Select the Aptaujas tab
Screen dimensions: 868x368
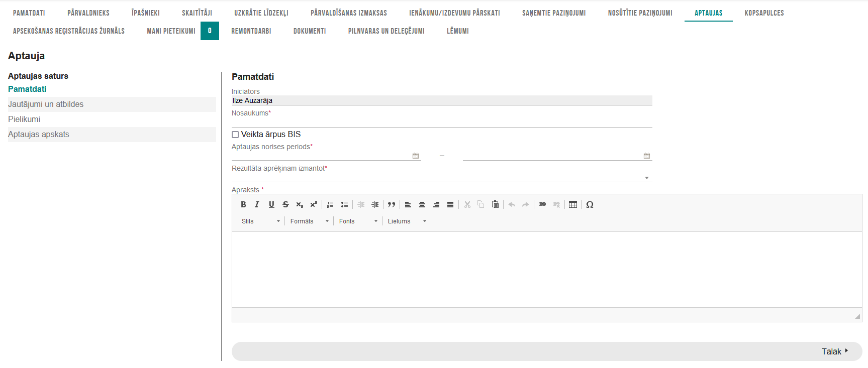point(709,13)
